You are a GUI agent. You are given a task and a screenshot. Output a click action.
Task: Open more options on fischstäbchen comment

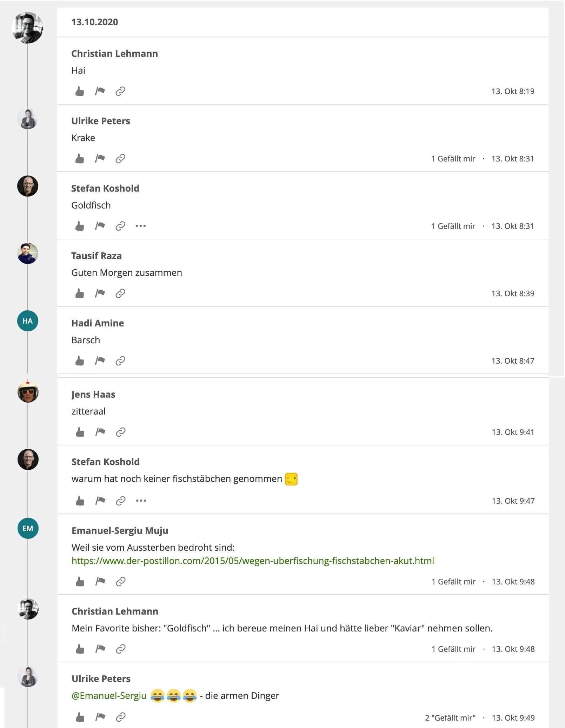click(x=141, y=501)
